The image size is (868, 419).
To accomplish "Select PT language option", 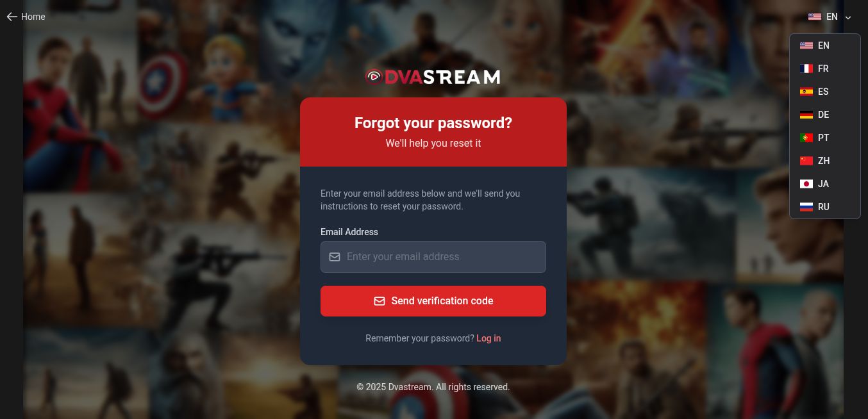I will [825, 138].
